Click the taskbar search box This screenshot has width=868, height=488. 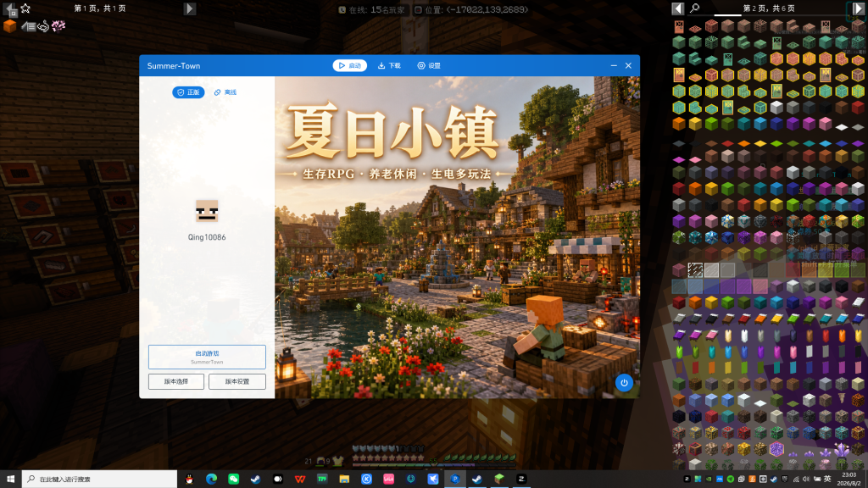coord(100,480)
